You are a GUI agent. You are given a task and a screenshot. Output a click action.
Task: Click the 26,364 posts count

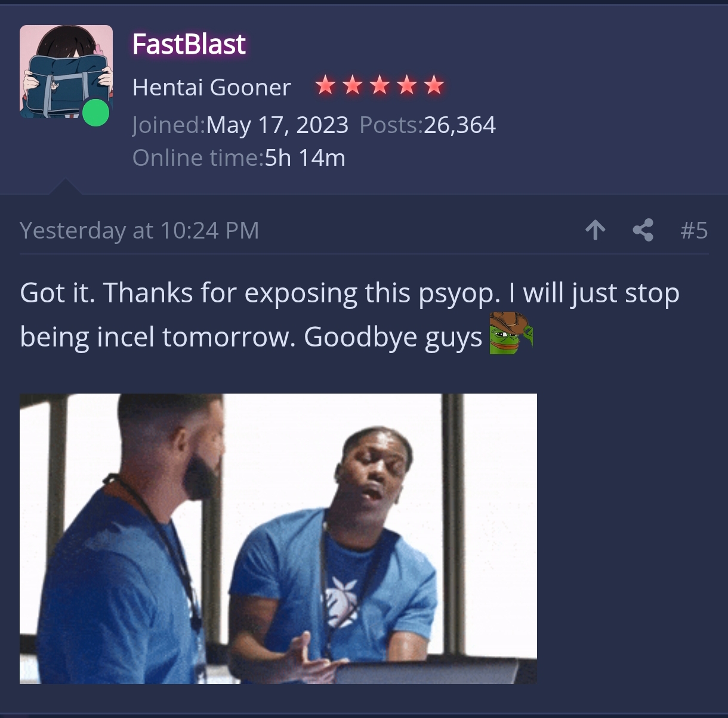(459, 125)
